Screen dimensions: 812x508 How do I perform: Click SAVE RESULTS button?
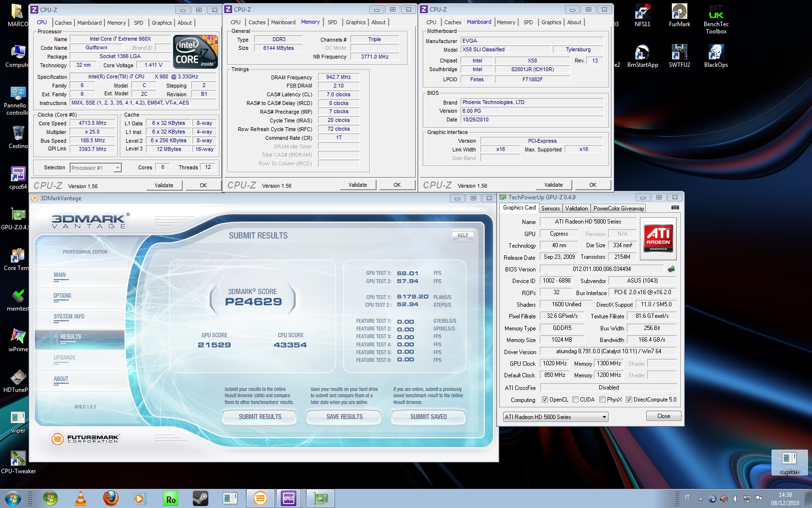coord(344,417)
